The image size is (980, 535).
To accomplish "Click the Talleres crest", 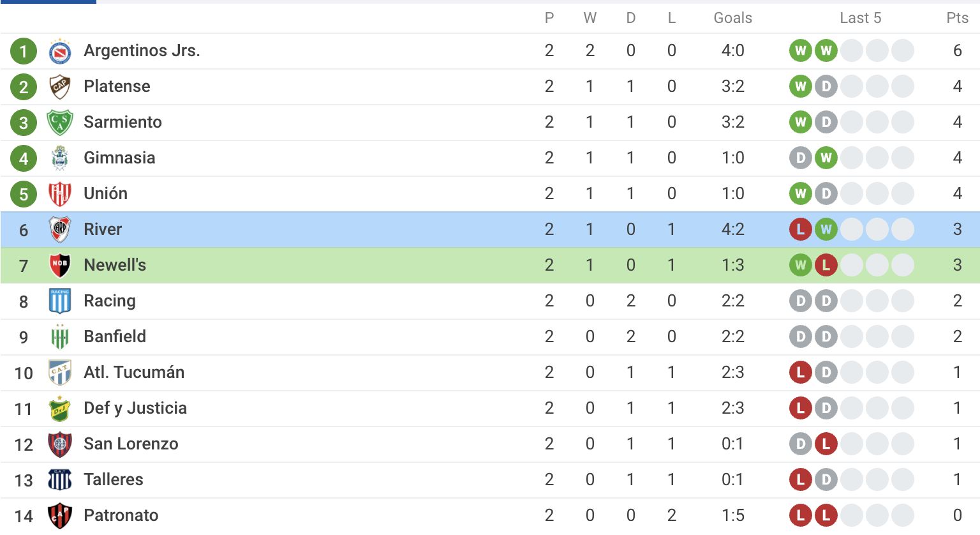I will coord(60,480).
